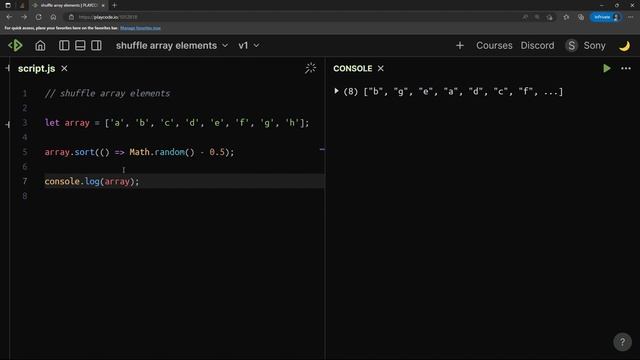Toggle the bottom panel layout icon

pyautogui.click(x=80, y=45)
